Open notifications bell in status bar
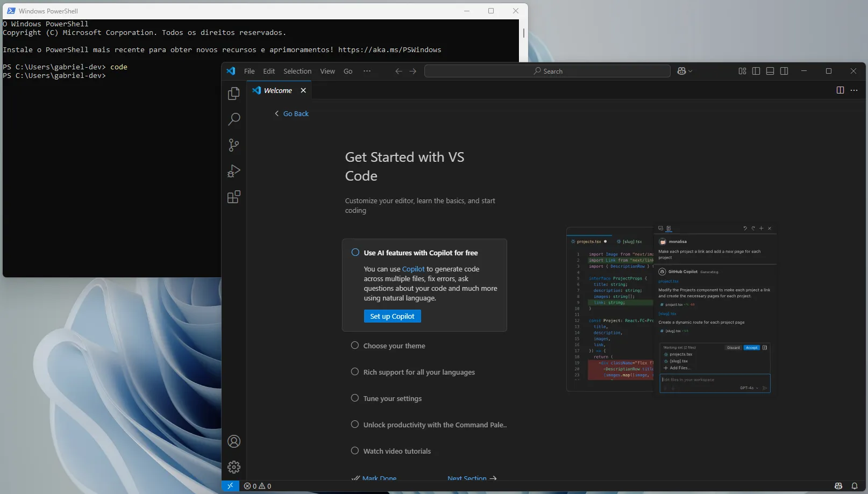Image resolution: width=868 pixels, height=494 pixels. pyautogui.click(x=855, y=486)
